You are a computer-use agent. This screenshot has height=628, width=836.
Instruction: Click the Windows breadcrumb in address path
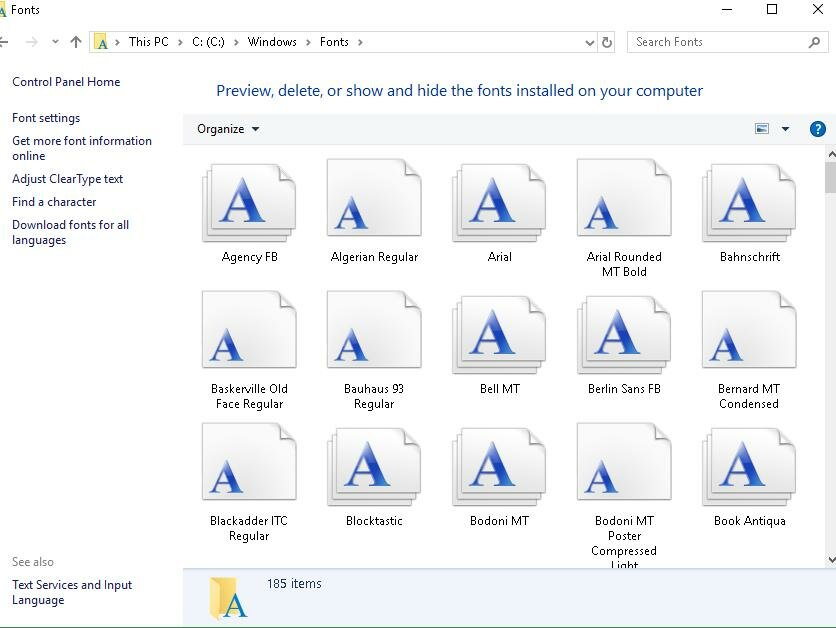[x=272, y=42]
